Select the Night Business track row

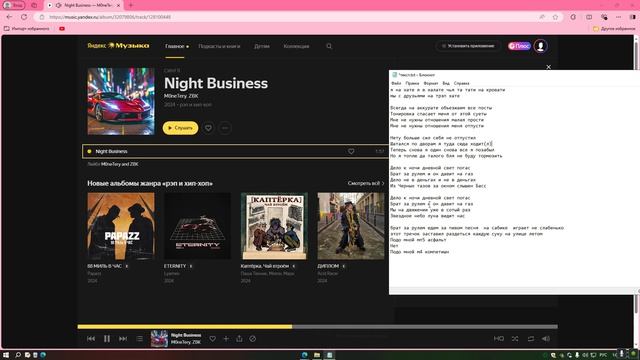coord(235,151)
